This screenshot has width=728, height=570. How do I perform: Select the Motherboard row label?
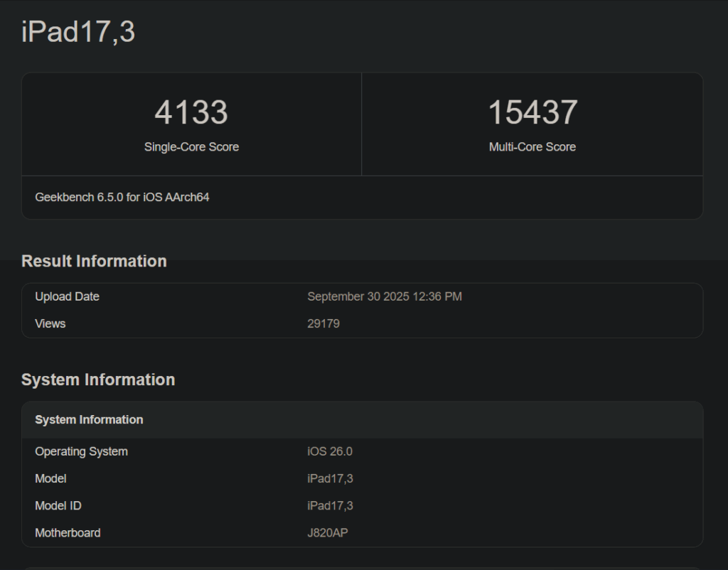tap(68, 532)
